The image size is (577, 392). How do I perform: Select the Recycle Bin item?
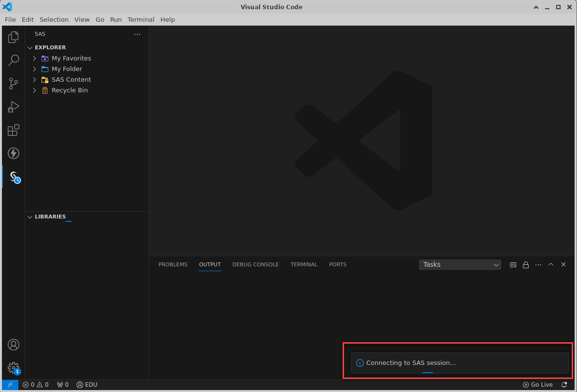70,90
